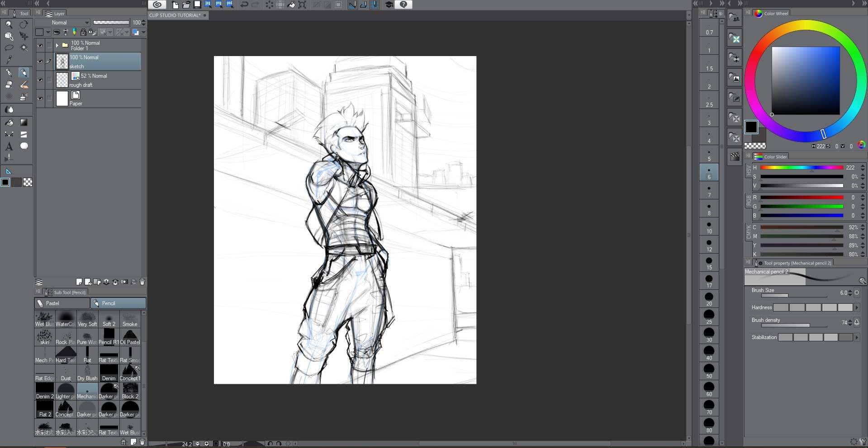
Task: Hide the rough draft layer
Action: click(x=40, y=80)
